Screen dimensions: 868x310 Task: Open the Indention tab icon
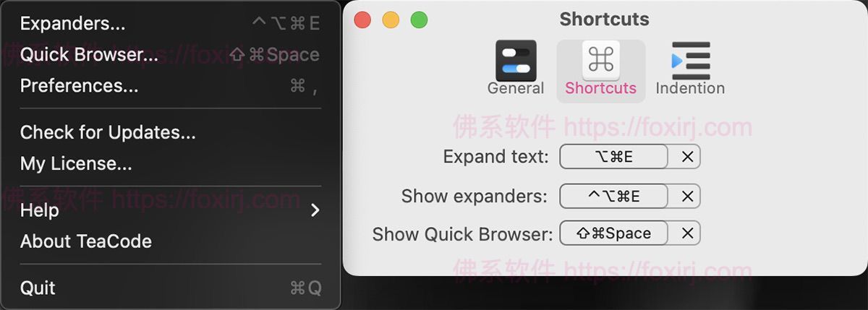coord(690,61)
